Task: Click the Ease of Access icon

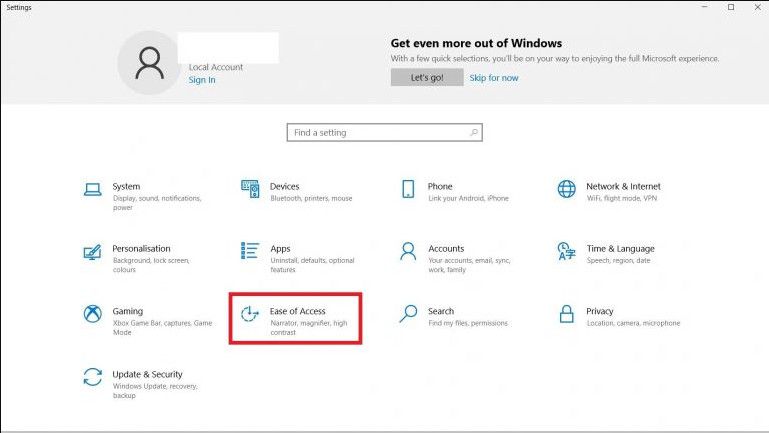Action: 250,314
